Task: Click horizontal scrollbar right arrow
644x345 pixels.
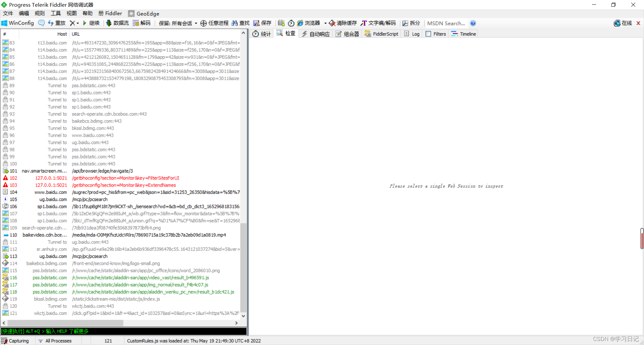Action: [236, 323]
